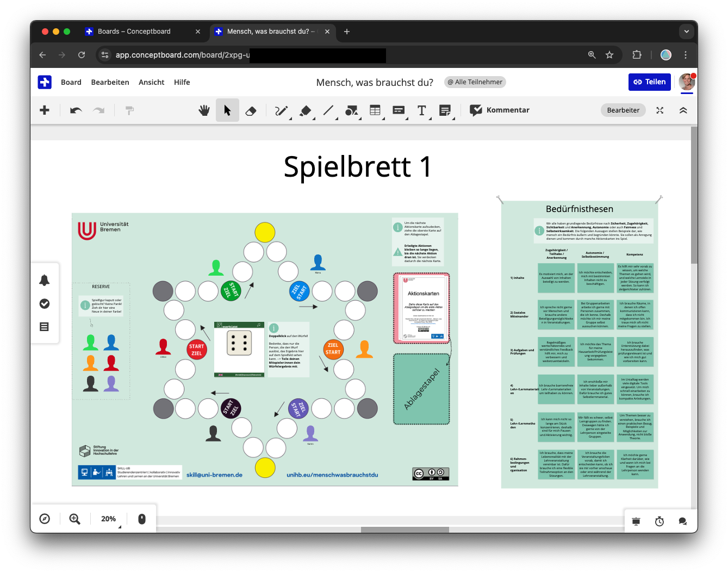Screen dimensions: 728x573
Task: Enable Kommentar mode
Action: [499, 110]
